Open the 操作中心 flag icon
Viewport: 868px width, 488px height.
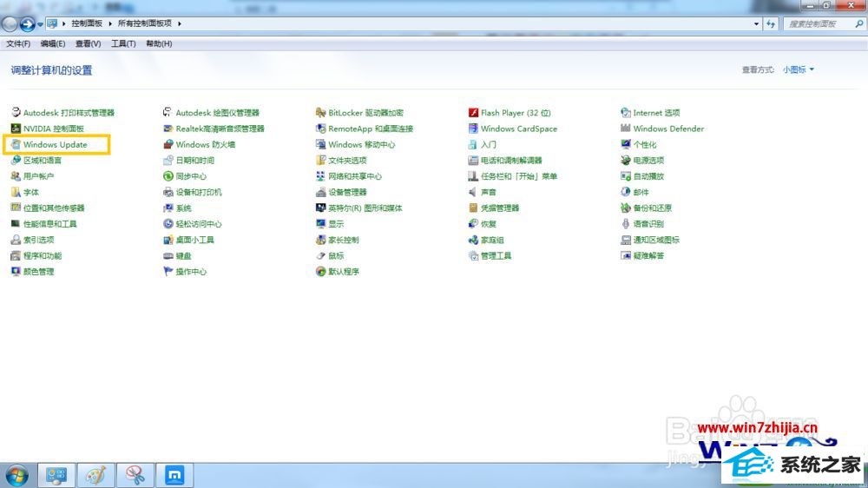pyautogui.click(x=168, y=272)
